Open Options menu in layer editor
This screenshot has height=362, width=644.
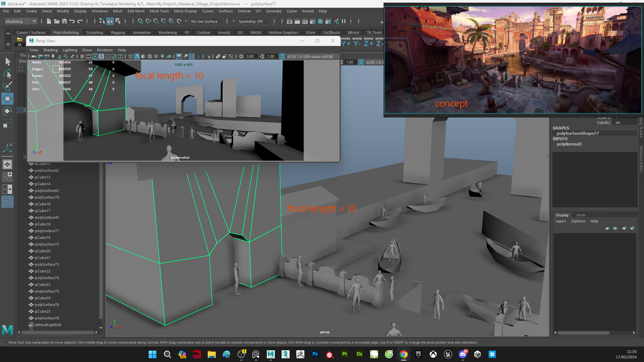point(578,221)
